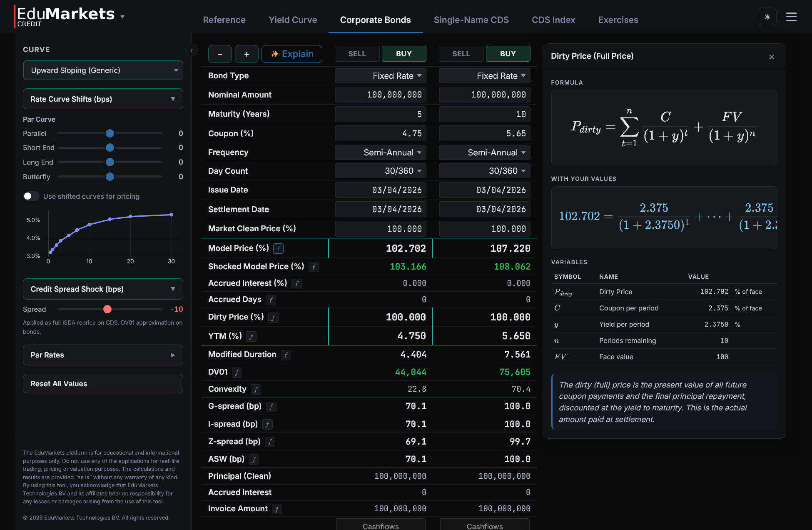Click the Nominal Amount input field
The height and width of the screenshot is (530, 812).
click(x=380, y=95)
